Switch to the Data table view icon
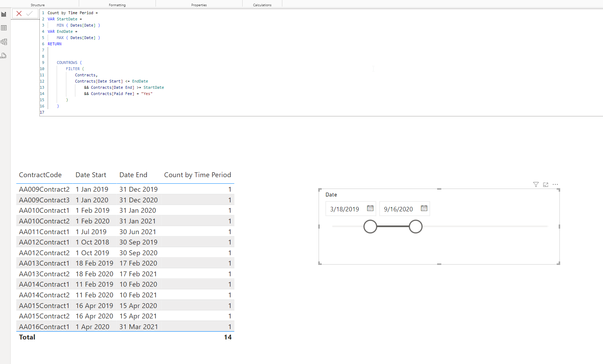 click(4, 28)
